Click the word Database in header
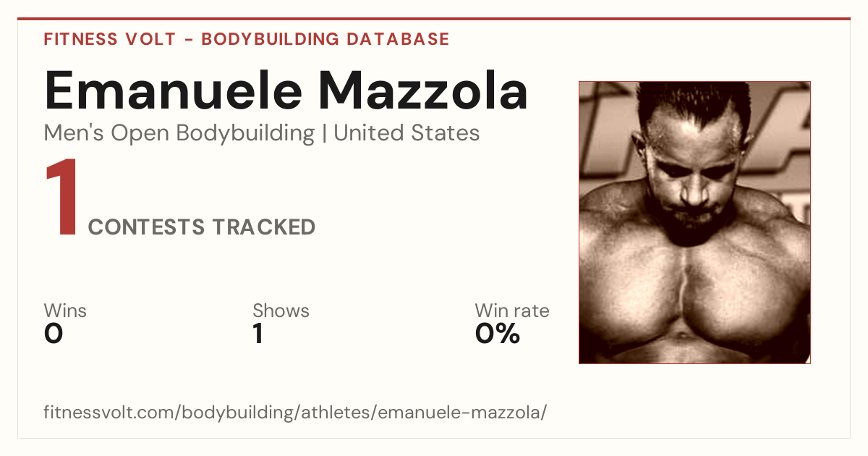The width and height of the screenshot is (868, 456). tap(399, 39)
